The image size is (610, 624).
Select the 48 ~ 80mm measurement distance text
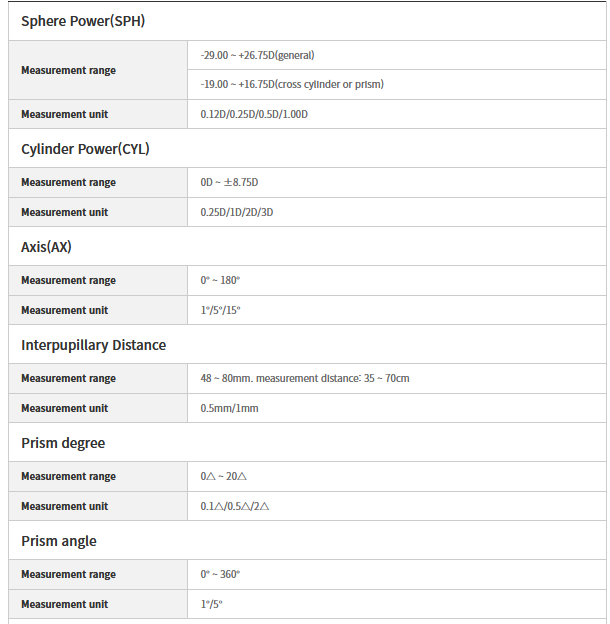(305, 378)
